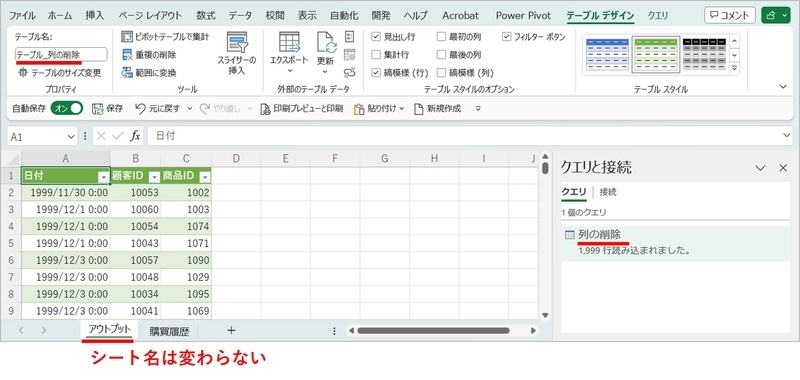Open クエリと接続 pane options chevron

point(760,168)
